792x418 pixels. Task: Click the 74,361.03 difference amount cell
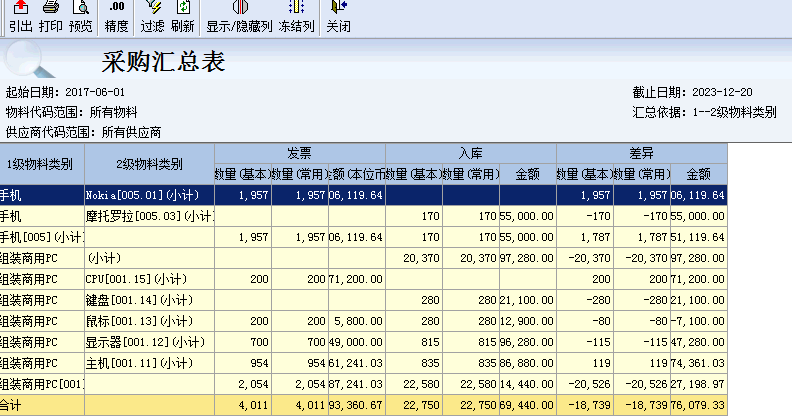[699, 363]
